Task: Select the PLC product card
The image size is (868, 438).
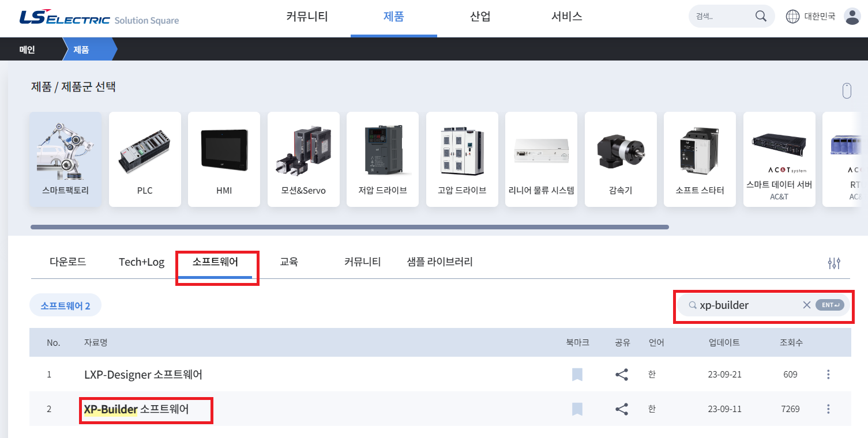Action: coord(145,159)
